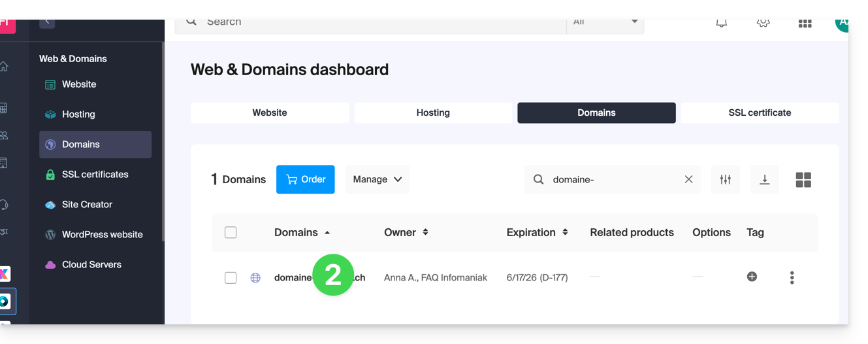Open notifications bell icon
Image resolution: width=868 pixels, height=344 pixels.
coord(721,23)
